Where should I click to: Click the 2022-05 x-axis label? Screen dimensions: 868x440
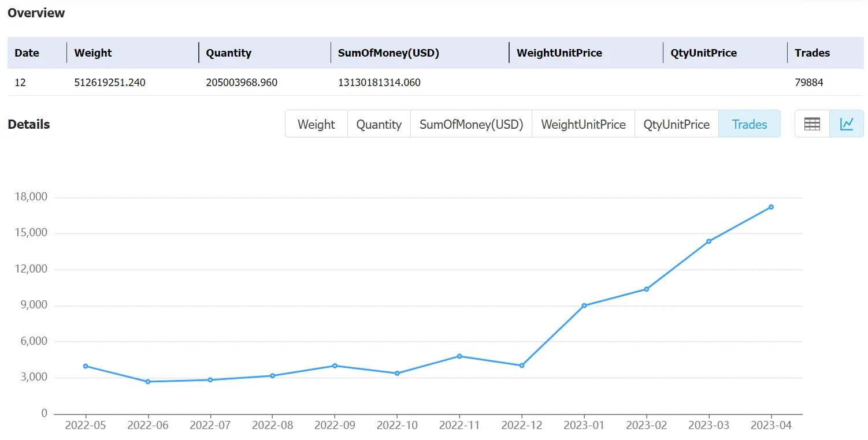[86, 426]
